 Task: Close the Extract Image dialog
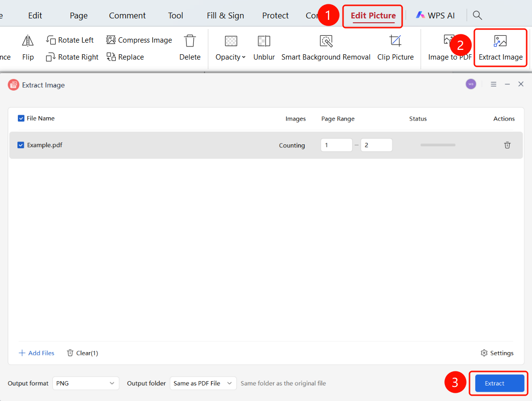521,84
